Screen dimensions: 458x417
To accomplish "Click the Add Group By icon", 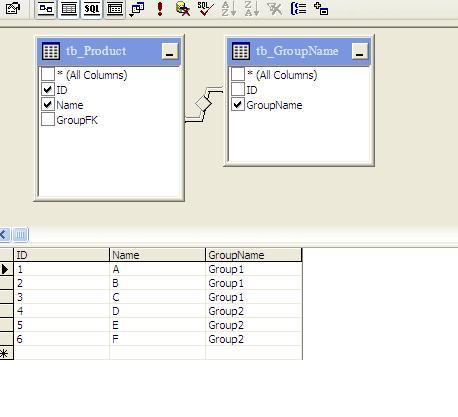I will (298, 9).
